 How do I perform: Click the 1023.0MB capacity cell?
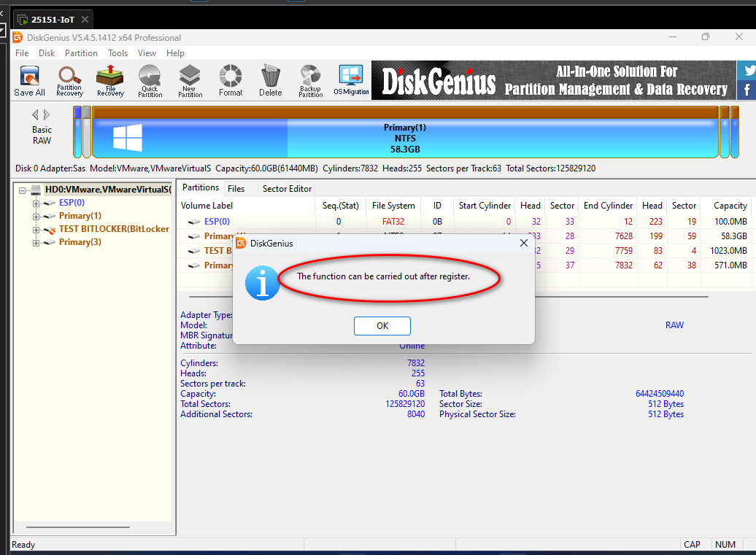coord(728,251)
